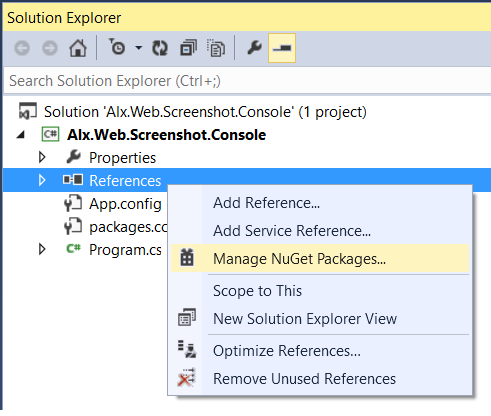Click the Refresh icon in toolbar
Screen dimensions: 491x416
tap(160, 48)
